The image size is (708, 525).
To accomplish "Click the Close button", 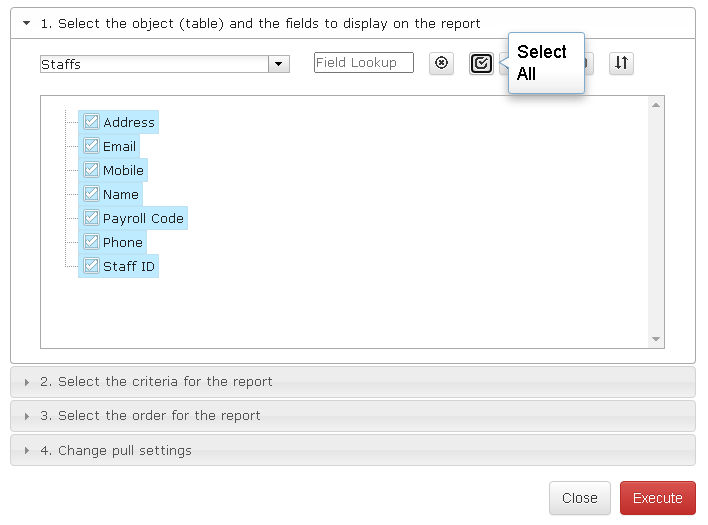I will 580,498.
